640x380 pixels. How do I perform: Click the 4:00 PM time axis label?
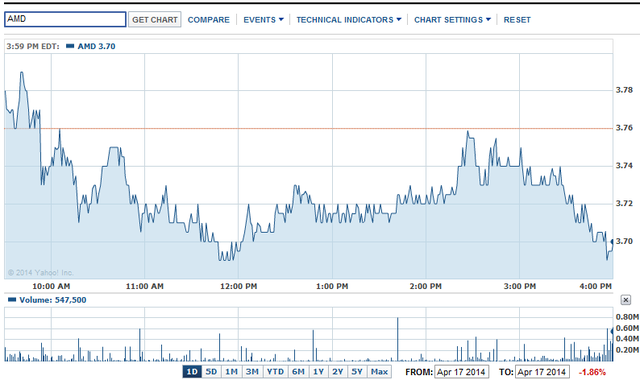[596, 287]
